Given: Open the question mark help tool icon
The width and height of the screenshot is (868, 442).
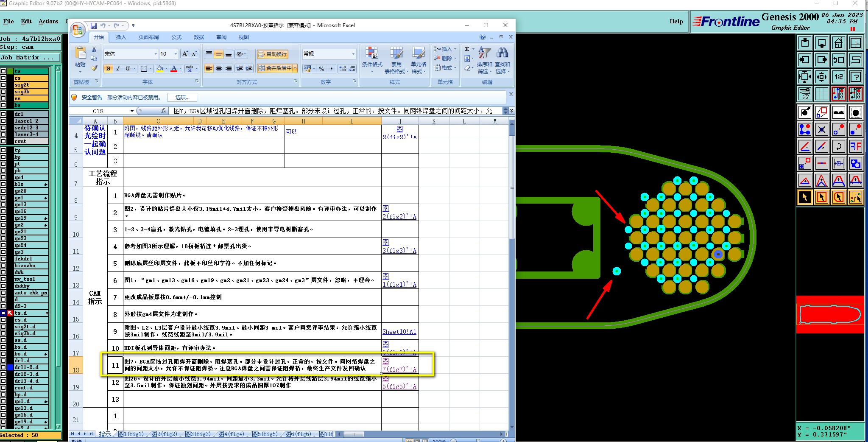Looking at the screenshot, I should (855, 77).
